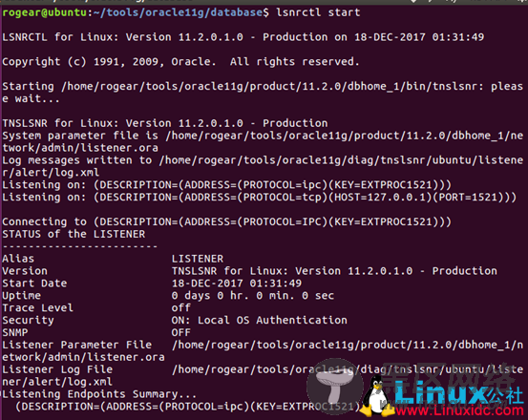528x420 pixels.
Task: Click the Trace Level value 'off'
Action: click(181, 308)
